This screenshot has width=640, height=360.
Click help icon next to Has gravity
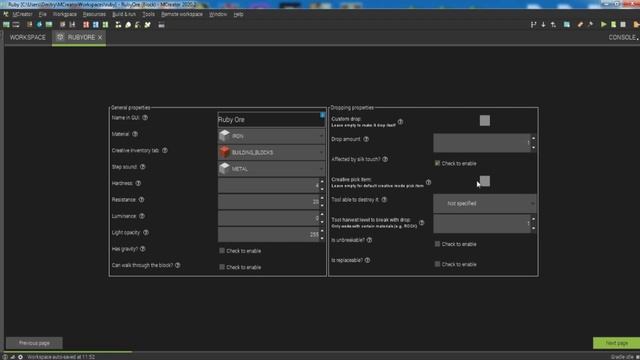coord(142,249)
